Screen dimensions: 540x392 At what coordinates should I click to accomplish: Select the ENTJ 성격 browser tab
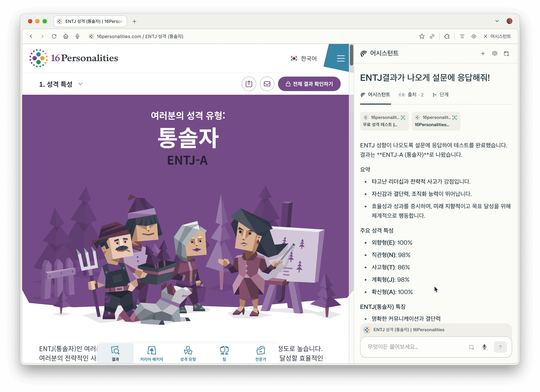pyautogui.click(x=90, y=21)
